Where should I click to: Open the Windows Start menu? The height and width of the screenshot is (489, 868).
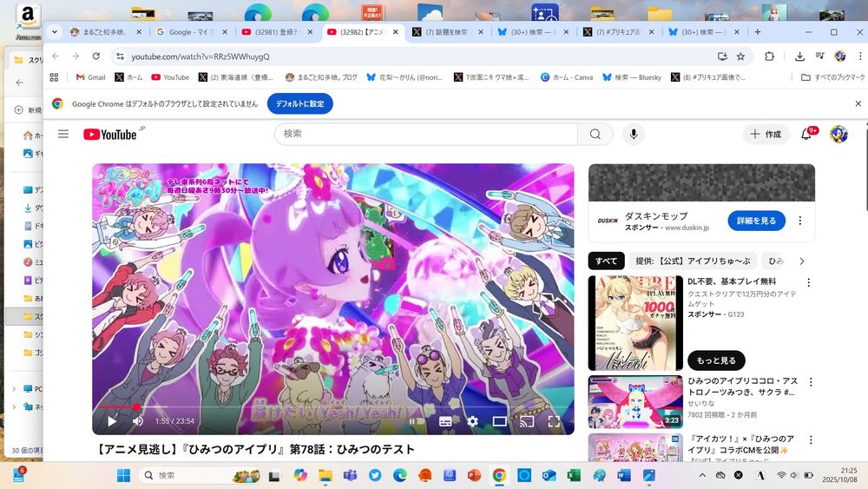click(123, 475)
